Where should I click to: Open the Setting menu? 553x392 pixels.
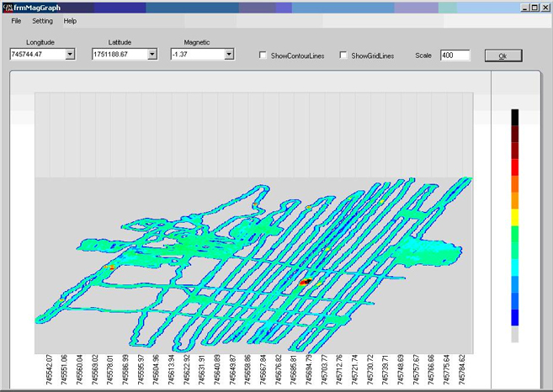pos(42,21)
